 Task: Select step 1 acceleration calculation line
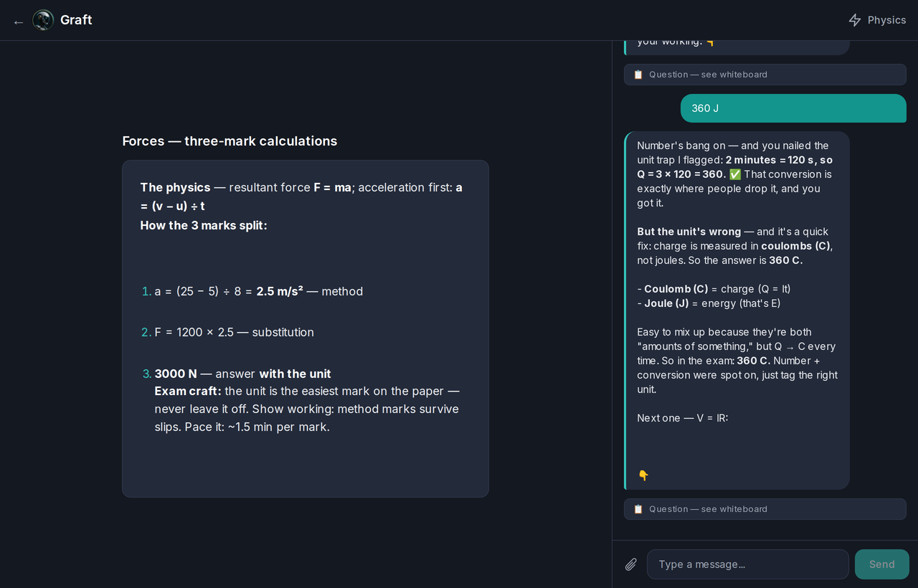pyautogui.click(x=259, y=291)
